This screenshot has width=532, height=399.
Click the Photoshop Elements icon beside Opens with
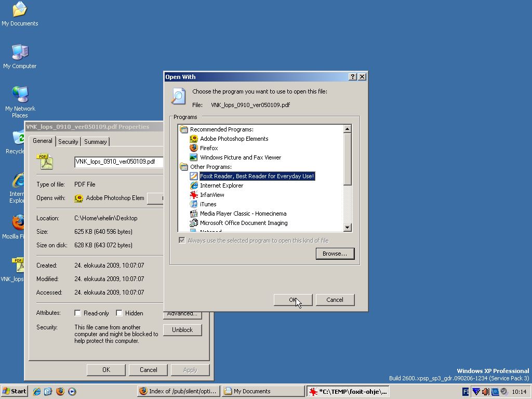click(79, 198)
